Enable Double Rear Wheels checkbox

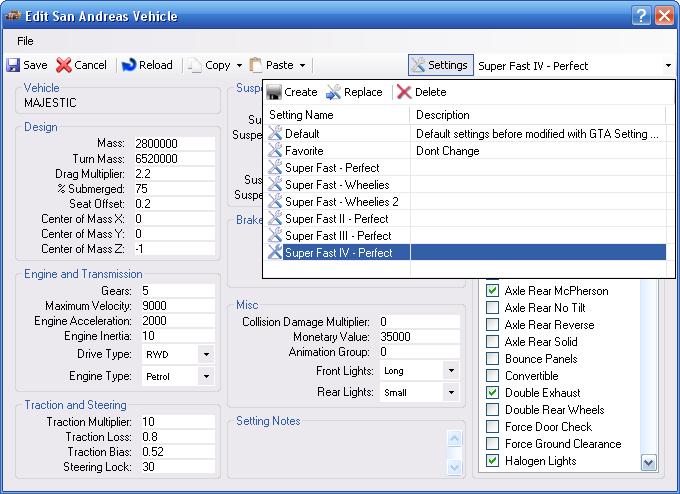[492, 409]
